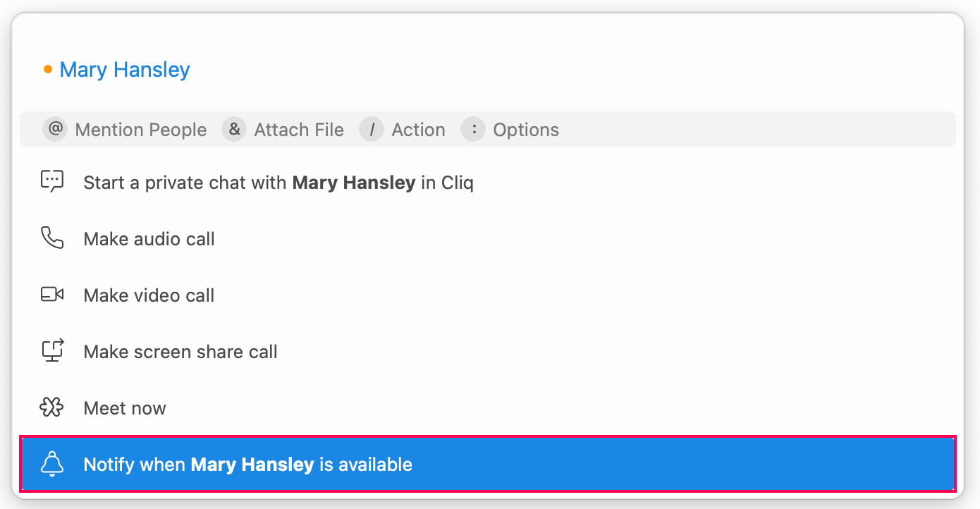Screen dimensions: 980x509
Task: Click the orange status dot beside Mary Hansley
Action: click(48, 69)
